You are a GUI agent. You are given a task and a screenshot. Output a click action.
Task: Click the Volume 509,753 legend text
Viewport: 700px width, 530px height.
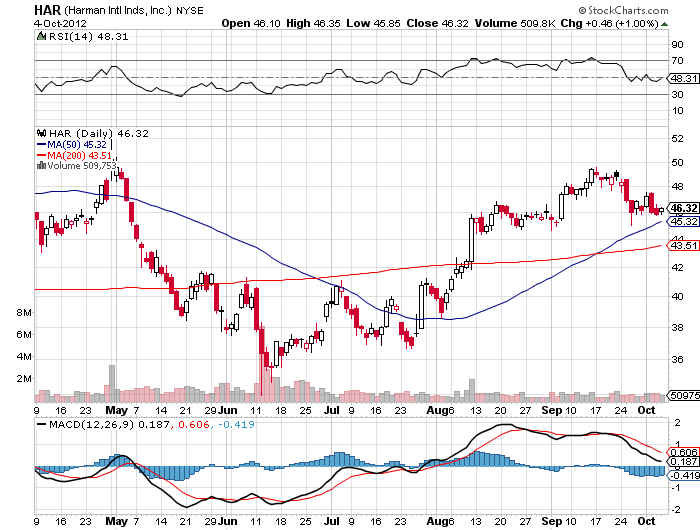tap(82, 166)
